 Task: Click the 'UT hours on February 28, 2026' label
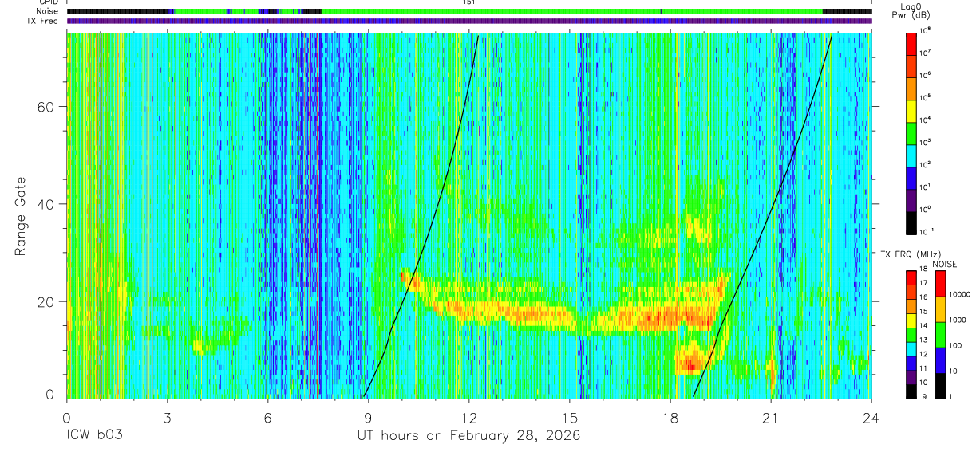(x=468, y=436)
